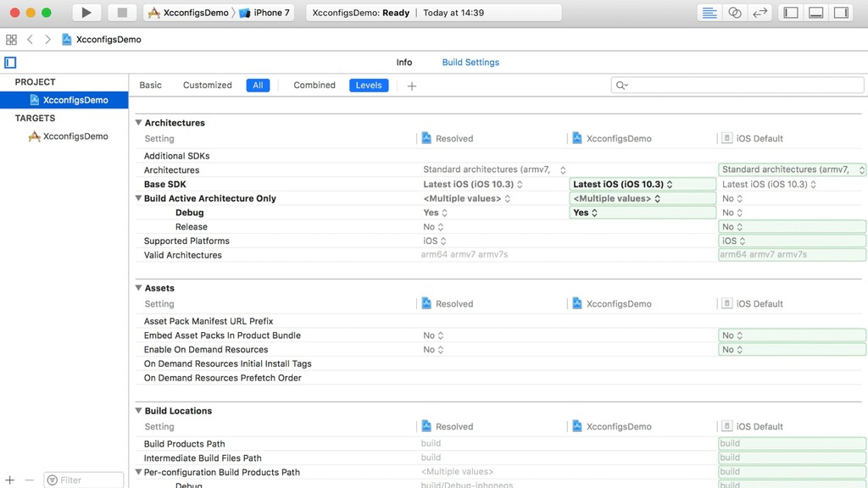The image size is (868, 488).
Task: Toggle the Navigator panel visibility
Action: [791, 12]
